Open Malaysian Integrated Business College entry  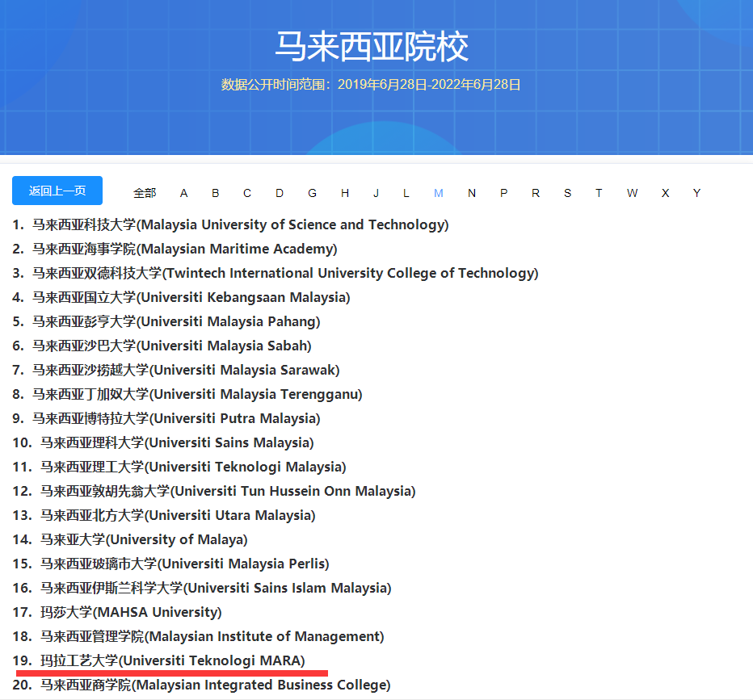(215, 685)
